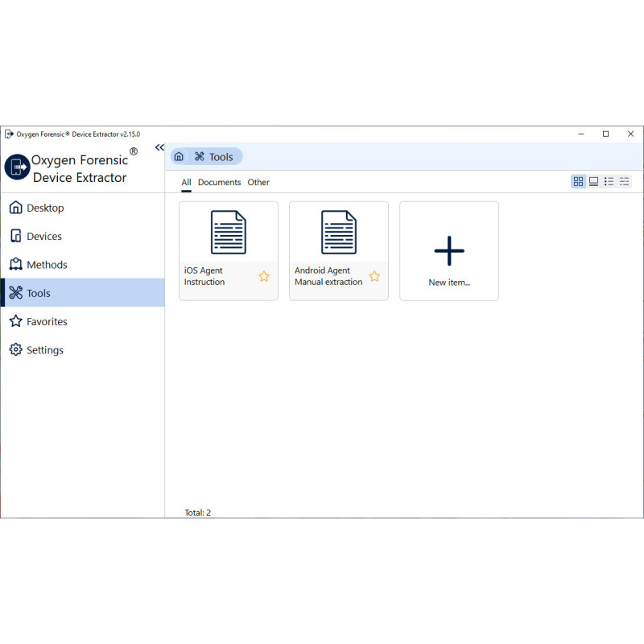The image size is (644, 644).
Task: Favorite the iOS Agent Instruction star
Action: 264,276
